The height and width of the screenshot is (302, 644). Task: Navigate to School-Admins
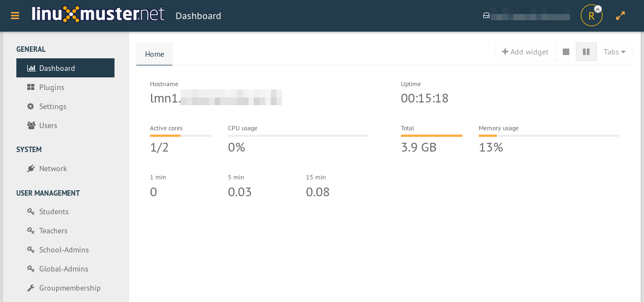click(x=64, y=250)
